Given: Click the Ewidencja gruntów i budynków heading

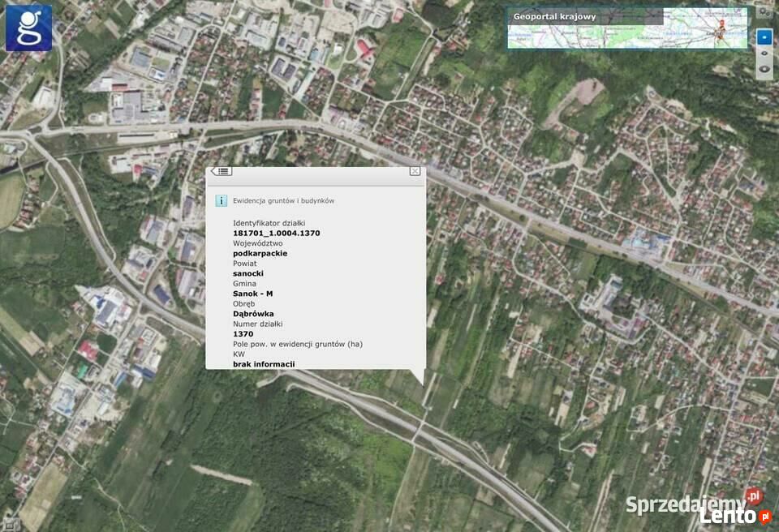Looking at the screenshot, I should pyautogui.click(x=283, y=200).
